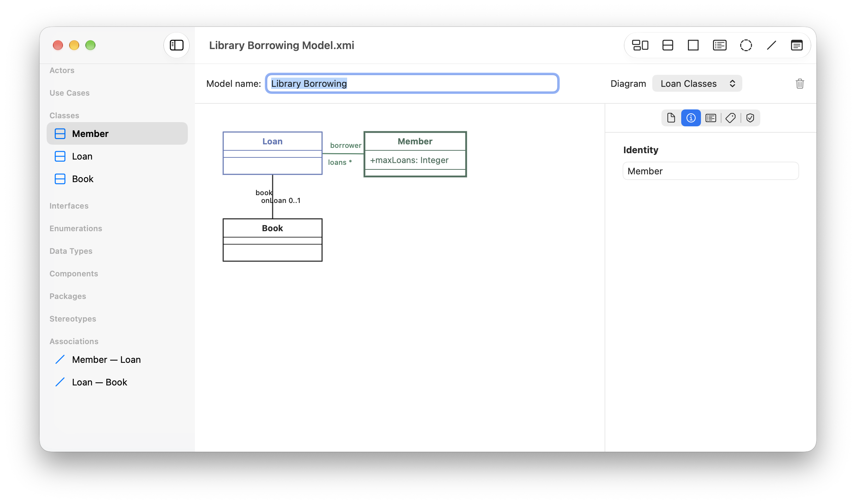Switch to the info inspector tab

[x=691, y=118]
